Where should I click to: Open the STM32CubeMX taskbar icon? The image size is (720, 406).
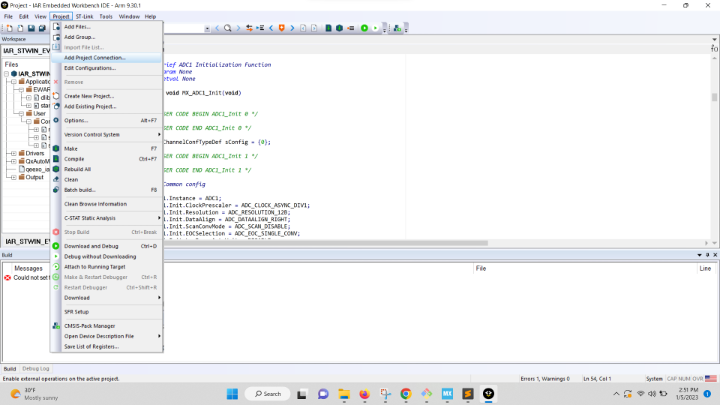[x=447, y=394]
